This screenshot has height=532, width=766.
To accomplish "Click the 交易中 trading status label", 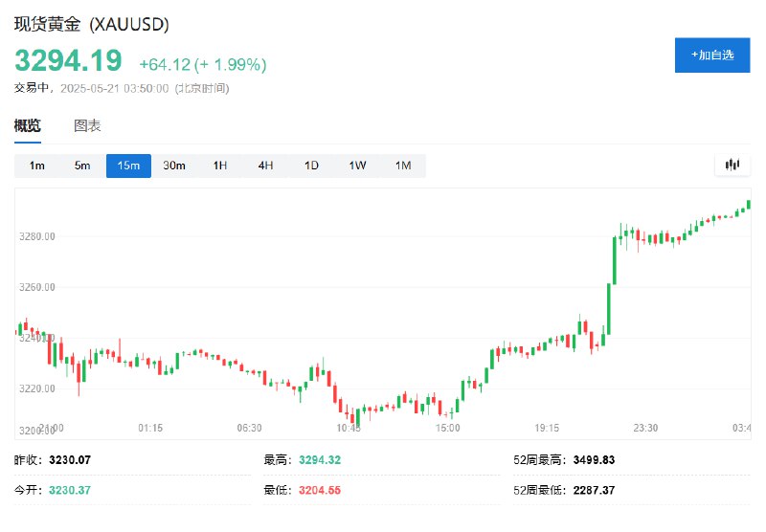I will 32,88.
